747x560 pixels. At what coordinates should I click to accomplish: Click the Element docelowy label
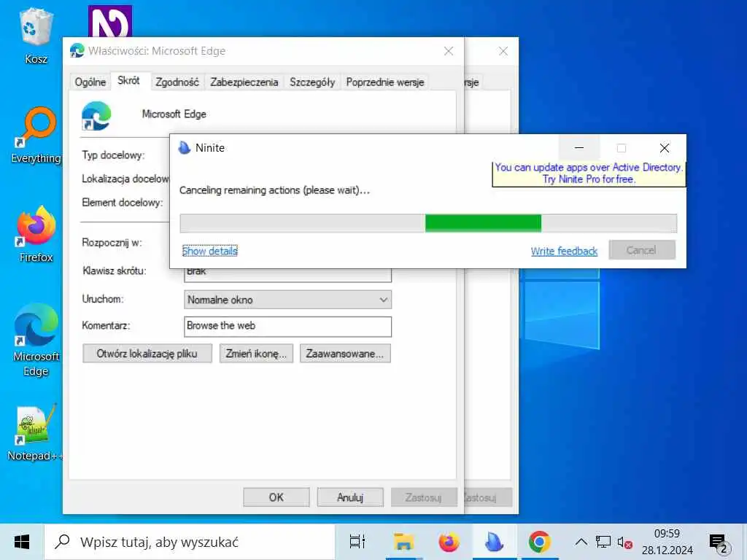pos(123,203)
